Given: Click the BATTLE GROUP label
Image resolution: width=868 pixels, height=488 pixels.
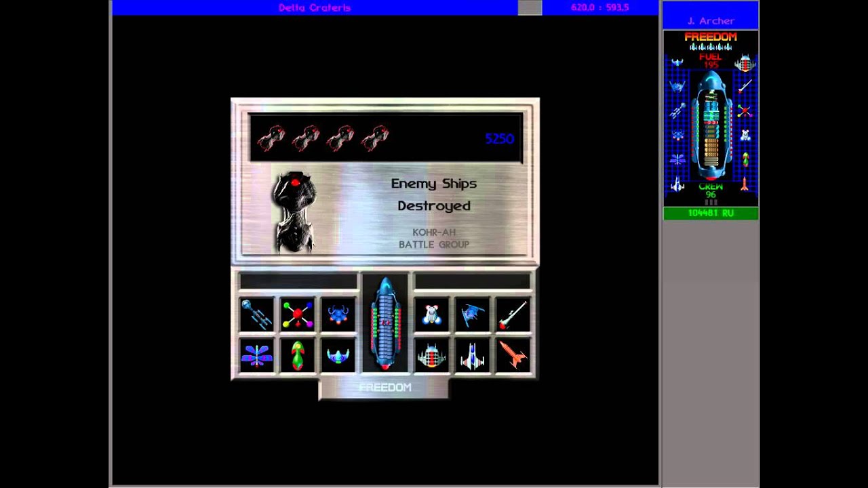Looking at the screenshot, I should pos(434,245).
